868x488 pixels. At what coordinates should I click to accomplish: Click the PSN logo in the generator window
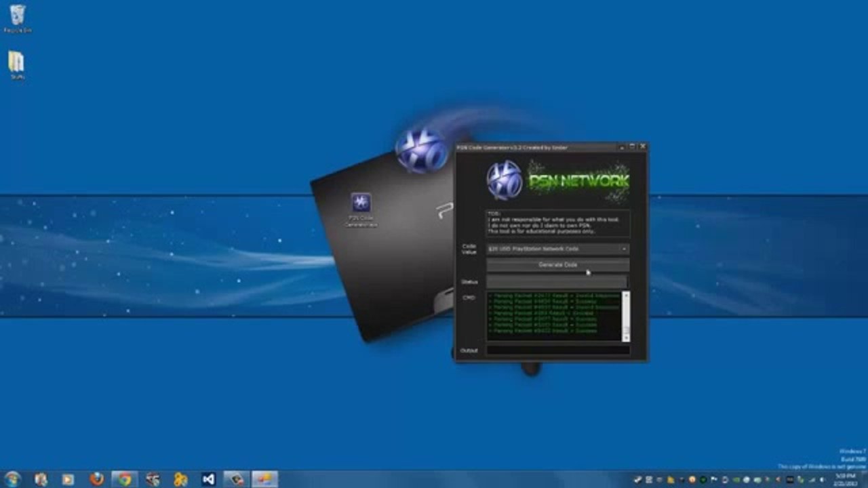click(505, 180)
